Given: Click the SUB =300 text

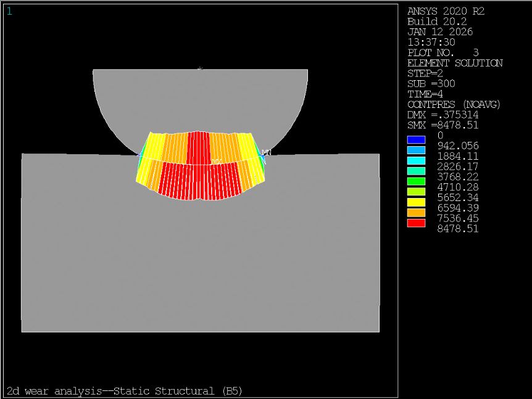Looking at the screenshot, I should click(431, 84).
